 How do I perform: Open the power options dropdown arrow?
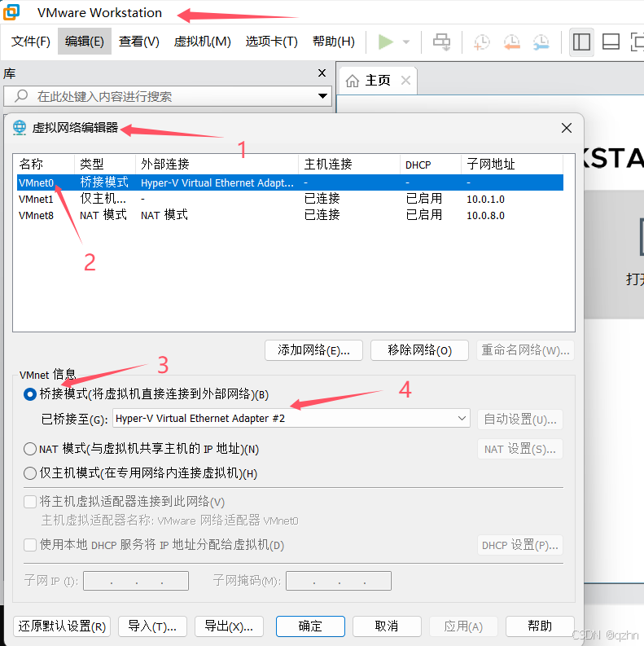click(406, 42)
